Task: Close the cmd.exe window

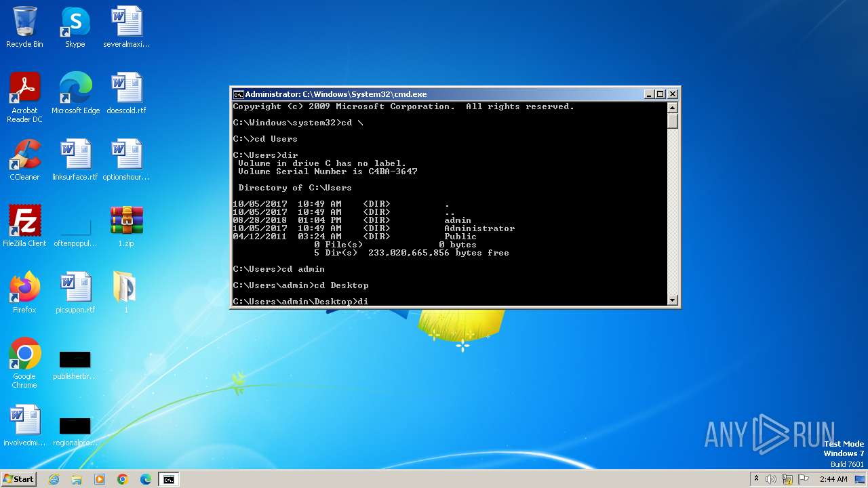Action: pyautogui.click(x=673, y=94)
